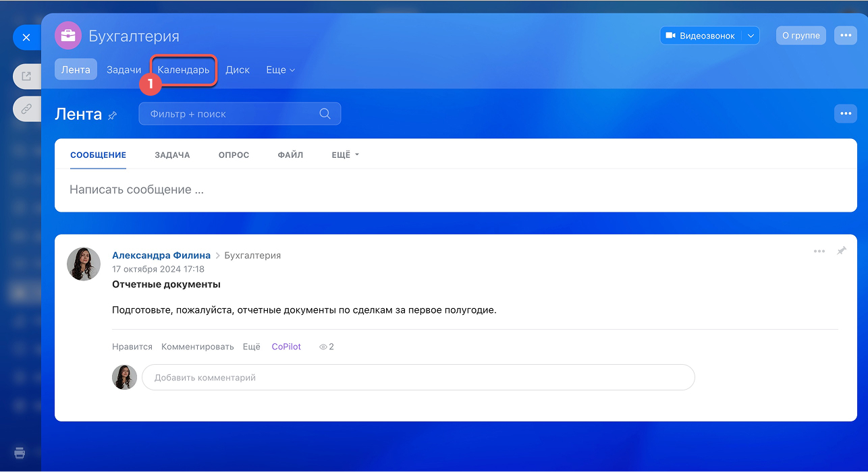Switch to the ОПРОС tab
This screenshot has width=868, height=472.
(x=234, y=155)
